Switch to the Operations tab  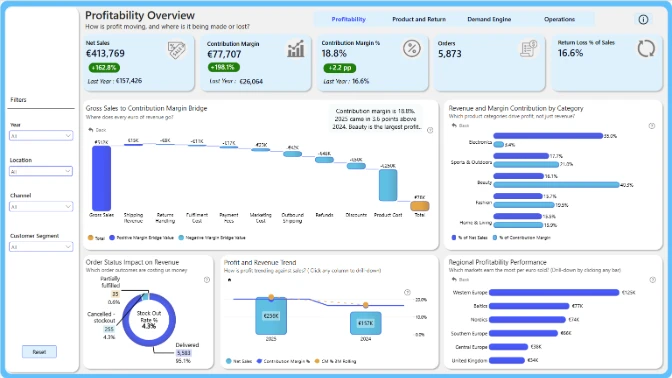click(559, 19)
